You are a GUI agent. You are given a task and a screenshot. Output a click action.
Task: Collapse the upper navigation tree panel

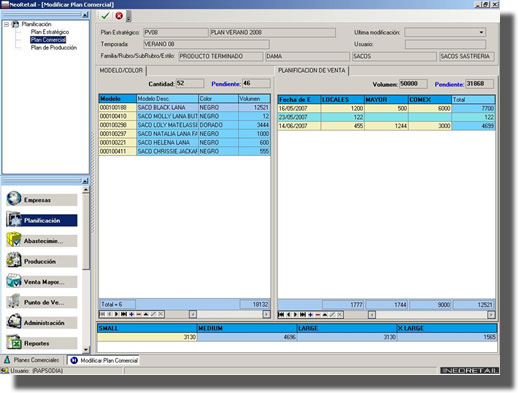(x=85, y=14)
